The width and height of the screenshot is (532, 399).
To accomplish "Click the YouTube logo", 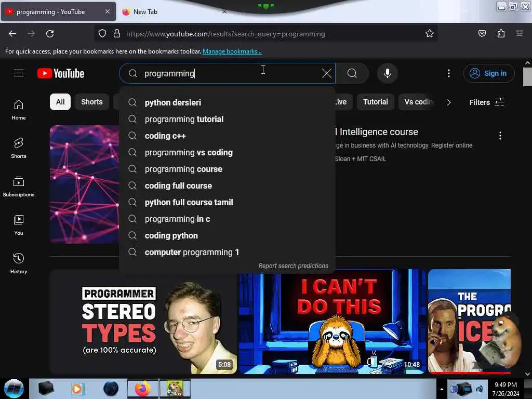I will [x=61, y=73].
